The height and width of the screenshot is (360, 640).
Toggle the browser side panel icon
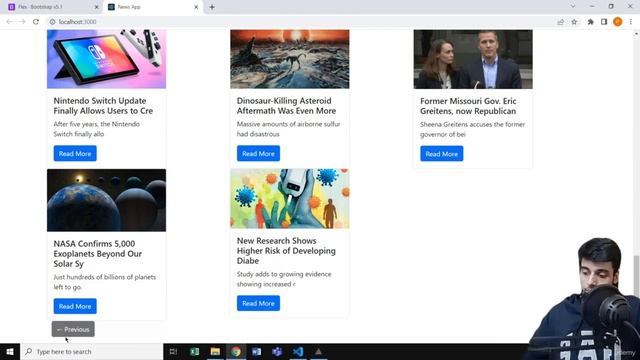pos(604,22)
